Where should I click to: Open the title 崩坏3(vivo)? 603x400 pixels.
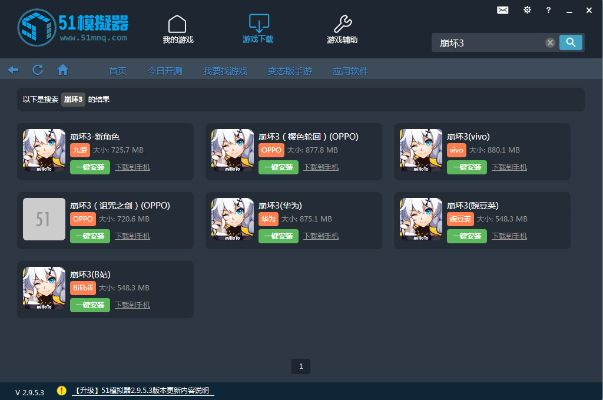[468, 137]
